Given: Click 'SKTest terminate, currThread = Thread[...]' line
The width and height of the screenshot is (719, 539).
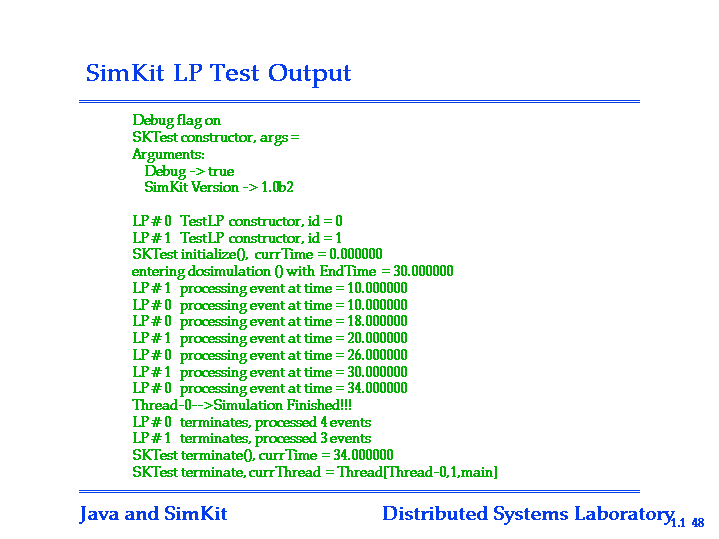Looking at the screenshot, I should pyautogui.click(x=315, y=472).
